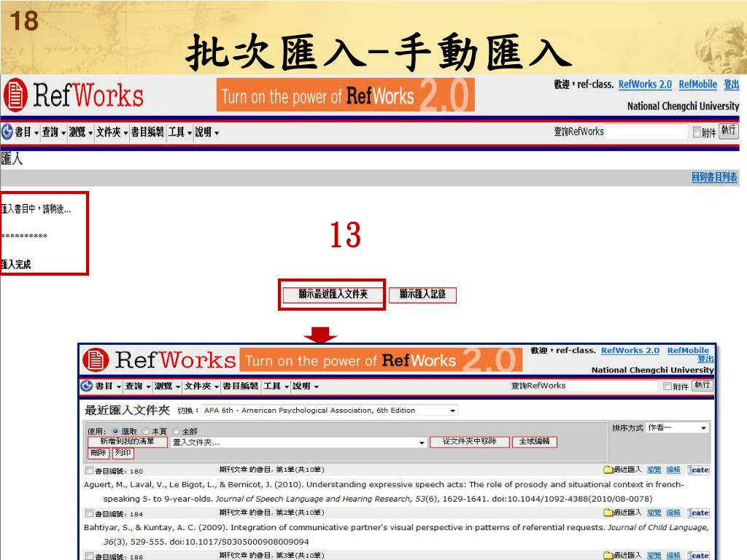747x560 pixels.
Task: Expand the 工具 menu in the top navigation
Action: (180, 132)
